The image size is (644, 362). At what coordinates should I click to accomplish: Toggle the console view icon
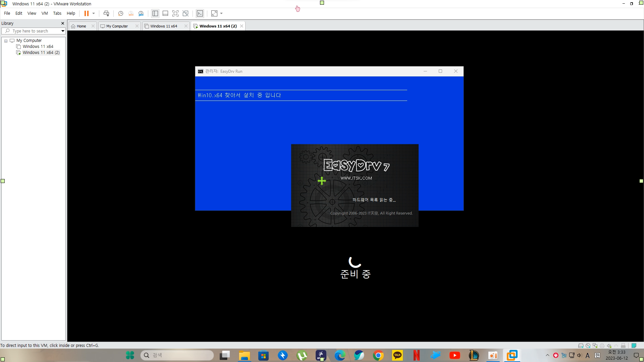(x=200, y=13)
